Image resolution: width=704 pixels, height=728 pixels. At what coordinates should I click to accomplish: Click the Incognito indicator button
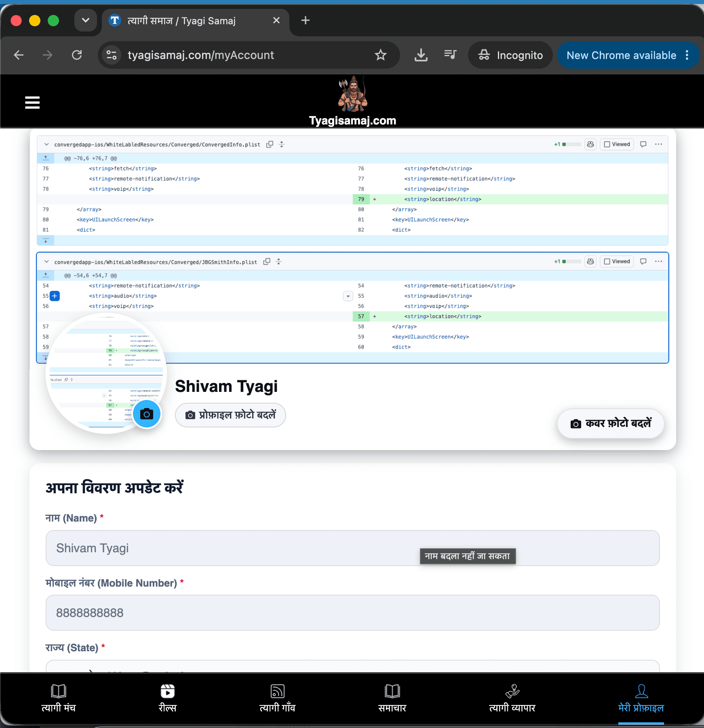[510, 55]
